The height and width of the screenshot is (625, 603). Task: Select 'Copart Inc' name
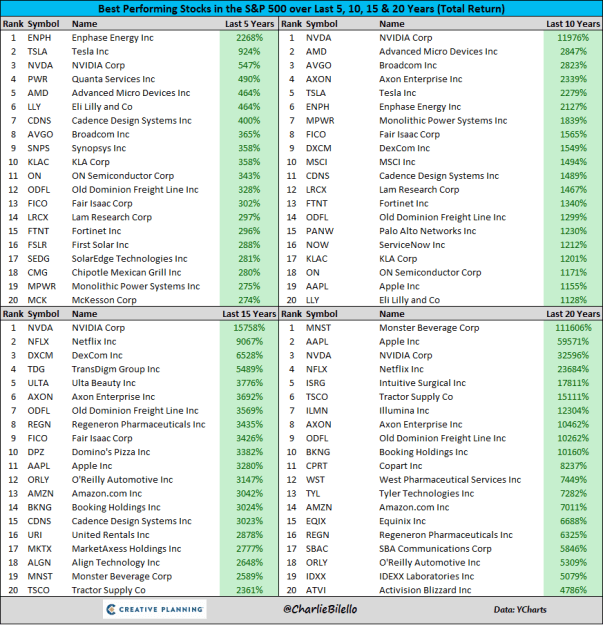[401, 466]
